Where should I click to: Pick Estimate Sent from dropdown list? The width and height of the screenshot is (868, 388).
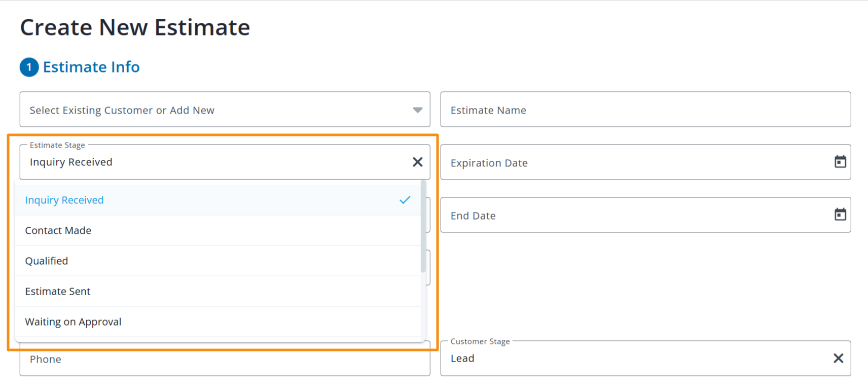(x=218, y=291)
